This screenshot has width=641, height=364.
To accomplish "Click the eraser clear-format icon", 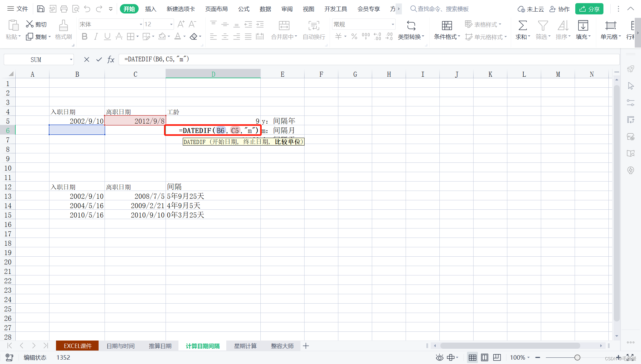I will pos(193,37).
